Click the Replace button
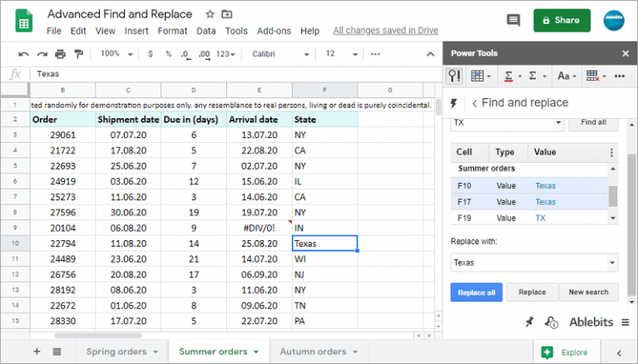Screen dimensions: 638x364 coord(532,293)
